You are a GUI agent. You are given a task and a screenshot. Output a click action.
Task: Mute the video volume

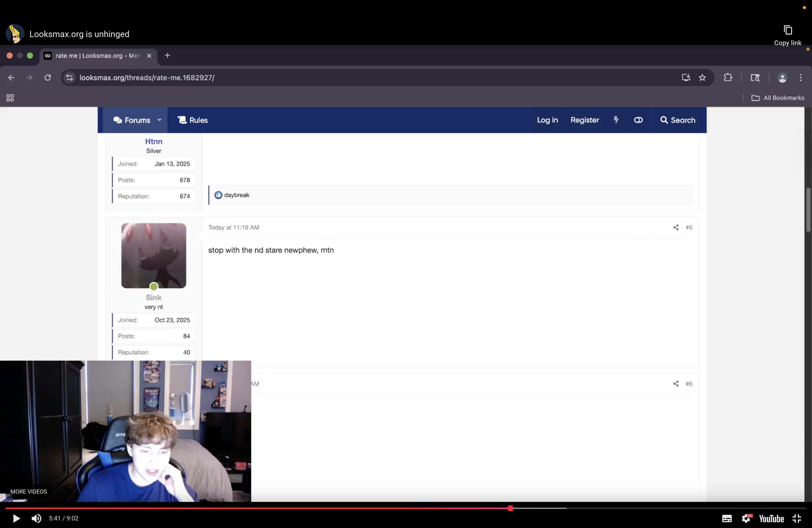tap(37, 519)
